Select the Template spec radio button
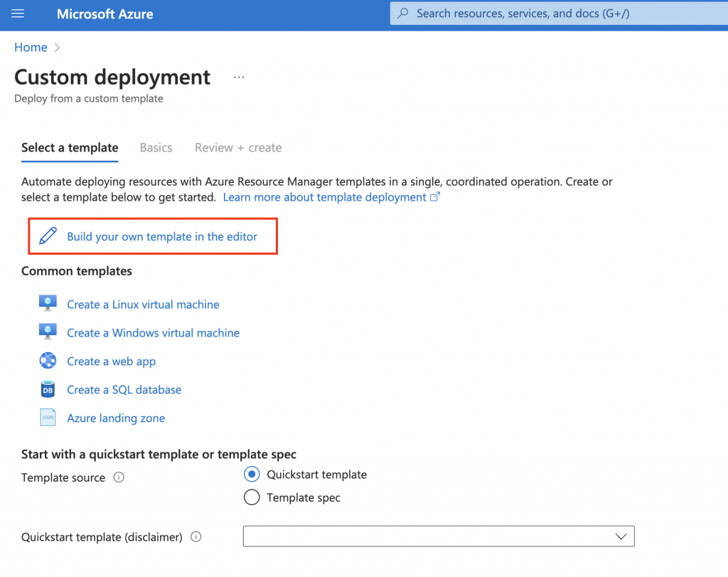This screenshot has height=577, width=728. point(252,497)
